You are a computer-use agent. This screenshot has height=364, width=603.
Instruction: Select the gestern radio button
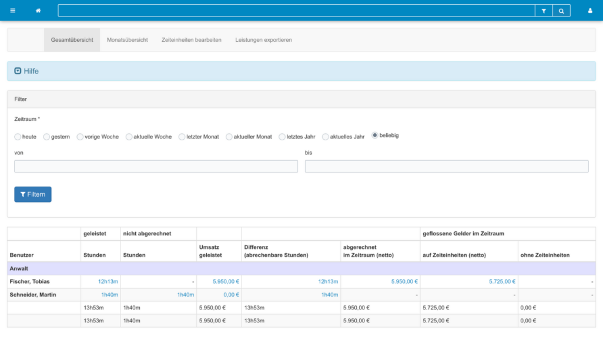[46, 137]
